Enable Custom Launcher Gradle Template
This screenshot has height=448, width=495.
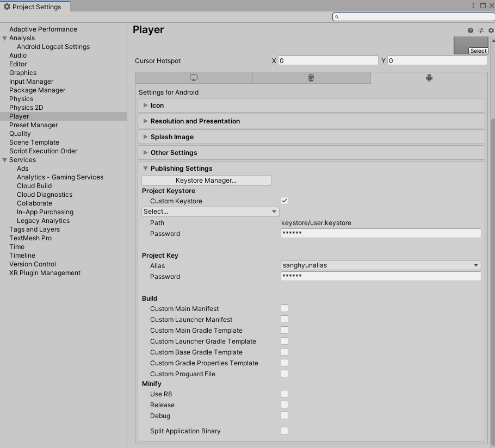284,341
